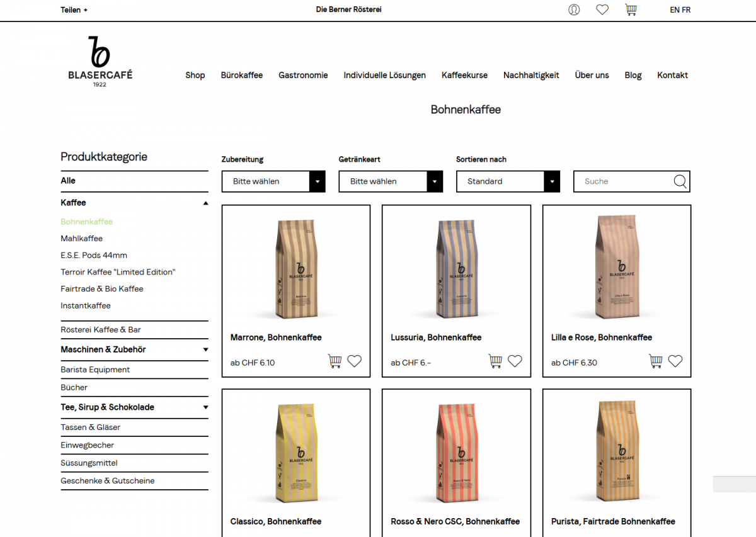
Task: Select the Mahlkaffee subcategory
Action: pyautogui.click(x=81, y=239)
